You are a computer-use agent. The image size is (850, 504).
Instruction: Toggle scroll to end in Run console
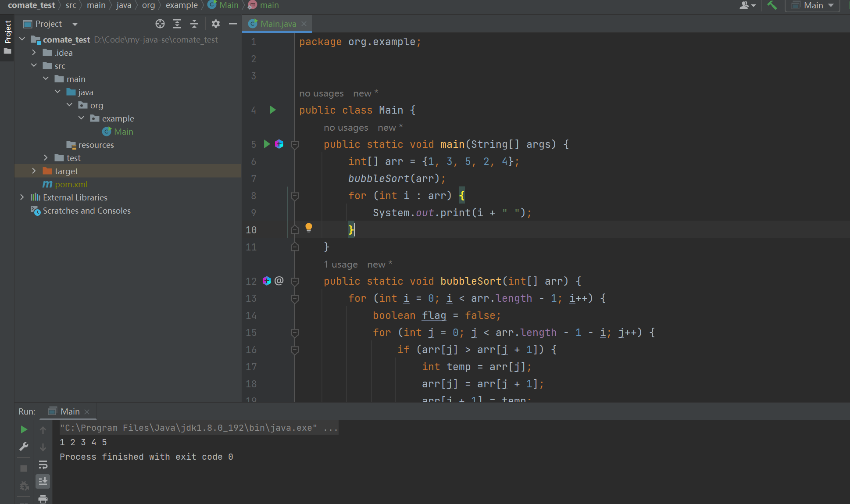(x=43, y=482)
